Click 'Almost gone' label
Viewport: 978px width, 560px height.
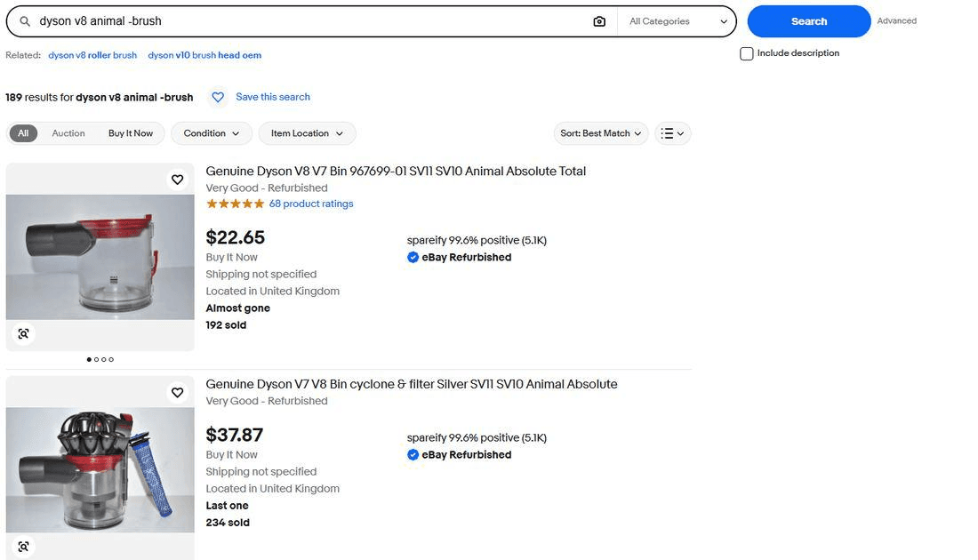[x=237, y=308]
